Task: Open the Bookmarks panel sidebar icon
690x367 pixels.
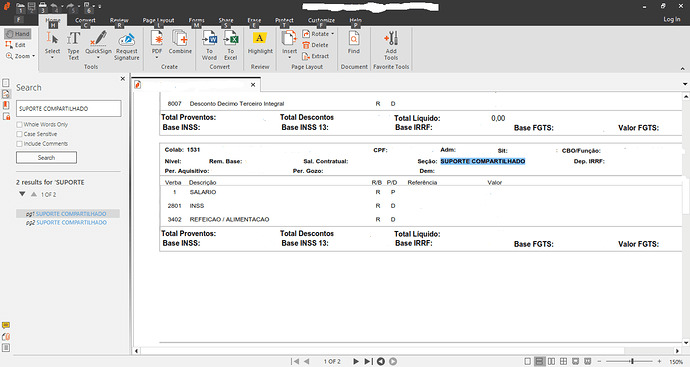Action: pyautogui.click(x=6, y=105)
